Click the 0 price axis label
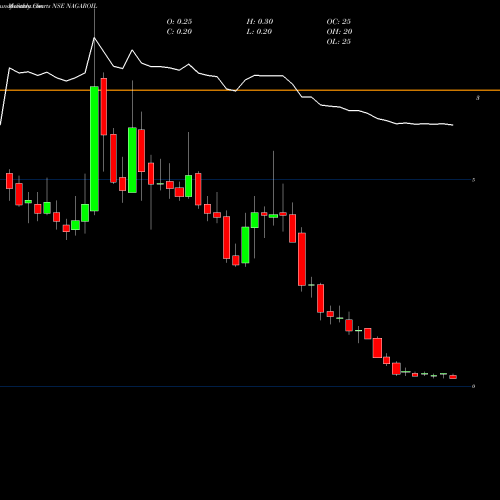 [473, 386]
